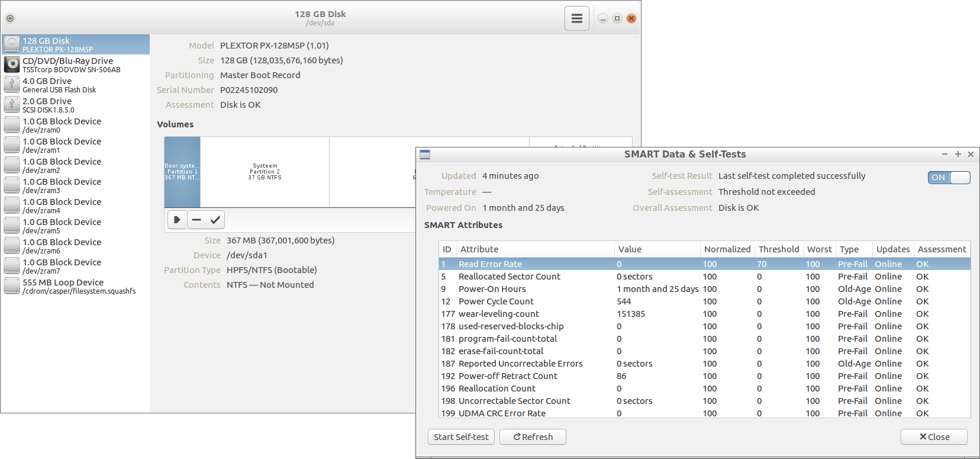The height and width of the screenshot is (459, 980).
Task: Select the /dev/zram1 block device icon
Action: [x=12, y=145]
